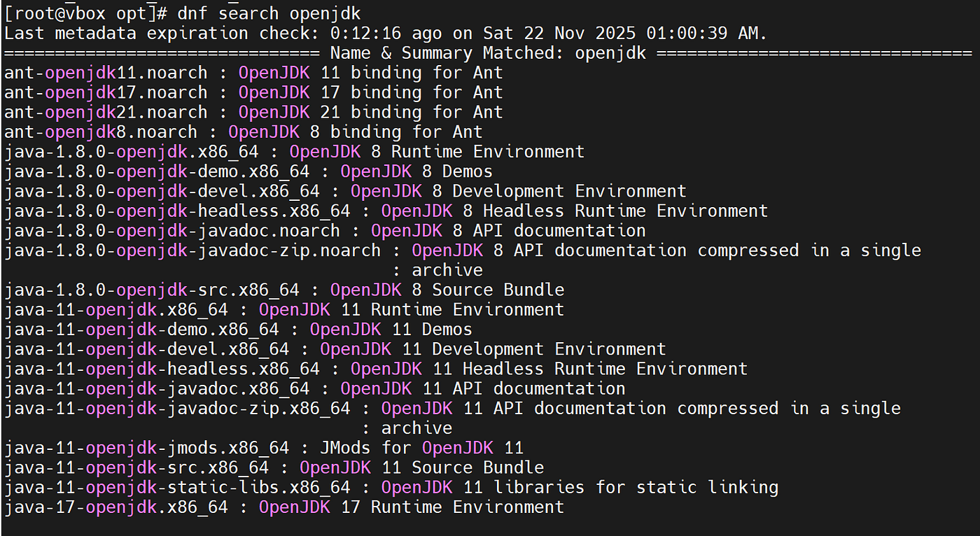Click java-11-openjdk-jmods.x86_64 package line
This screenshot has width=980, height=536.
(x=264, y=448)
